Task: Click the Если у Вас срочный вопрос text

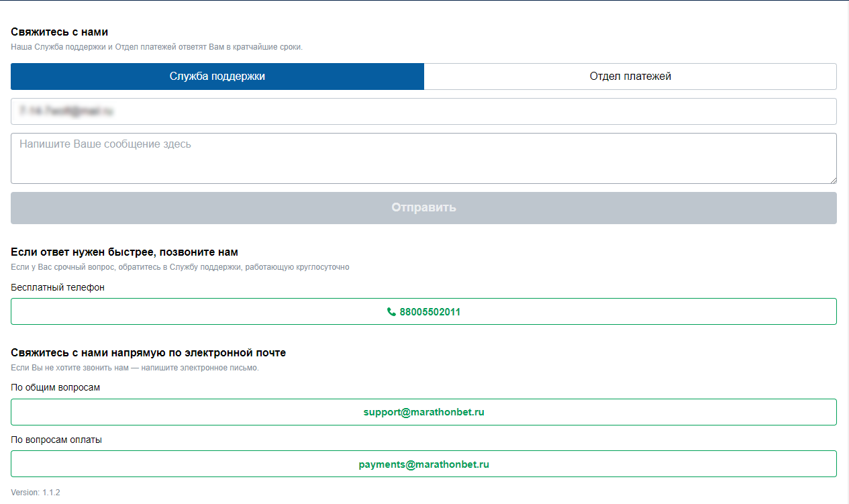Action: click(x=180, y=267)
